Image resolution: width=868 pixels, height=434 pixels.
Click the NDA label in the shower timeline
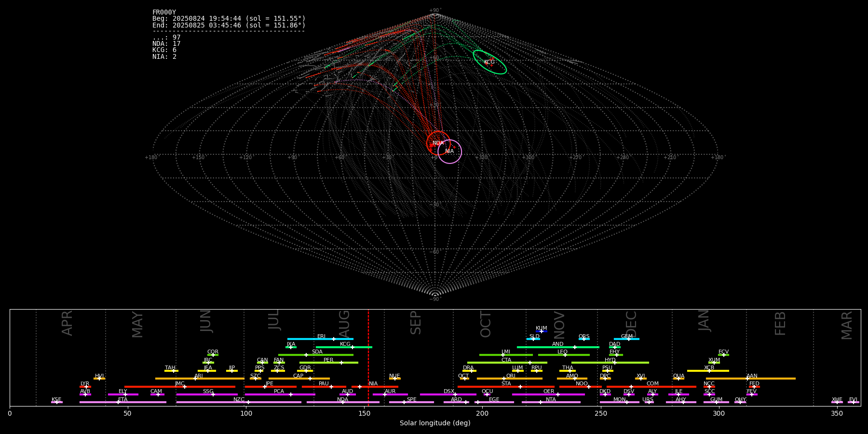coord(343,400)
